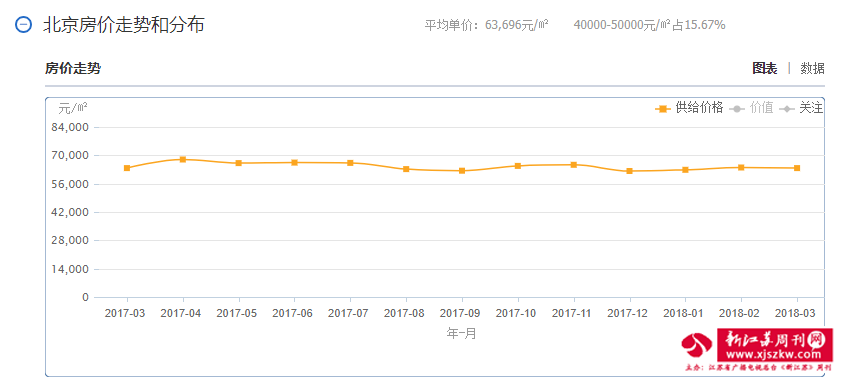Click the 元/㎡ axis unit label
Image resolution: width=842 pixels, height=378 pixels.
click(73, 108)
